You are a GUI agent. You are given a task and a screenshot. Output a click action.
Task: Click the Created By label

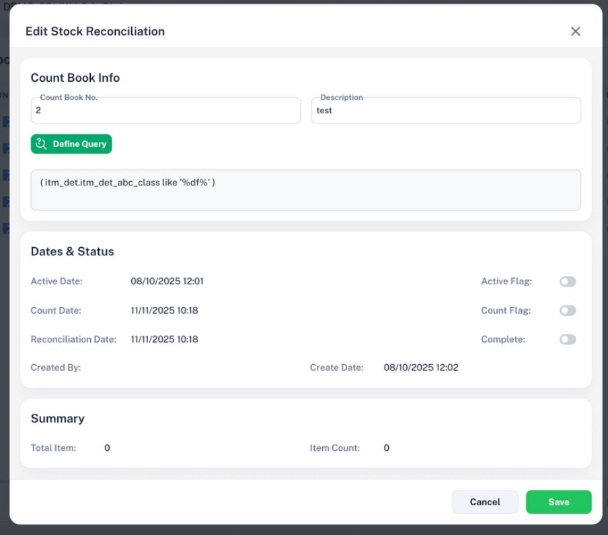[56, 368]
